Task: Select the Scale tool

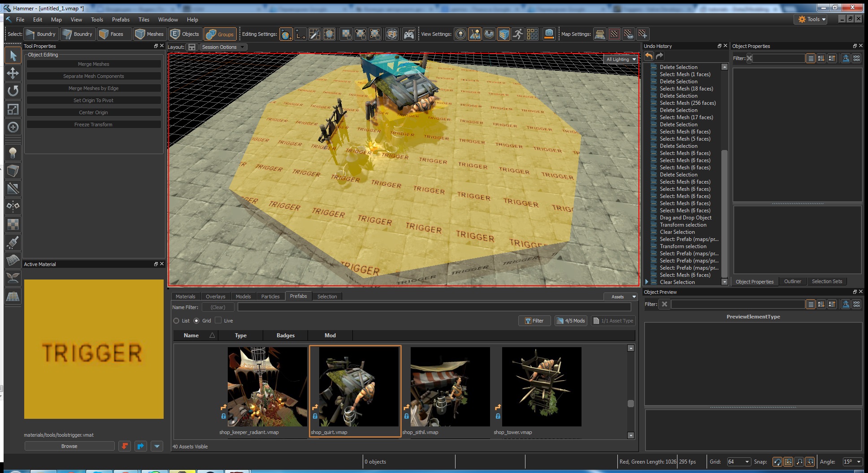Action: [x=13, y=109]
